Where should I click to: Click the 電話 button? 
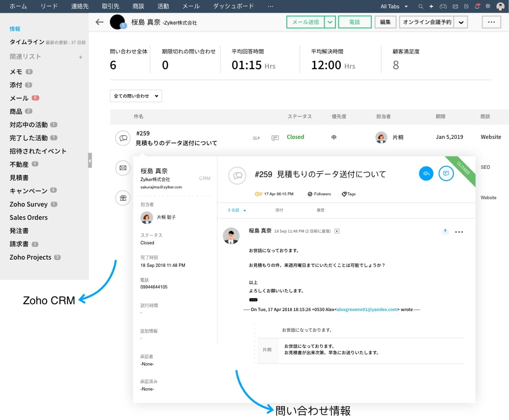[x=355, y=22]
